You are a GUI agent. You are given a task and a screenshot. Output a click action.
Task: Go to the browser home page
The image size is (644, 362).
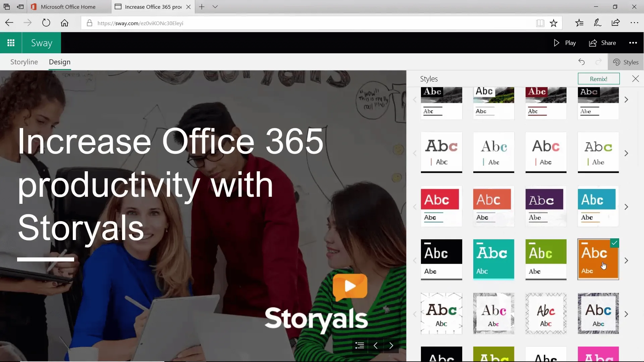point(64,23)
